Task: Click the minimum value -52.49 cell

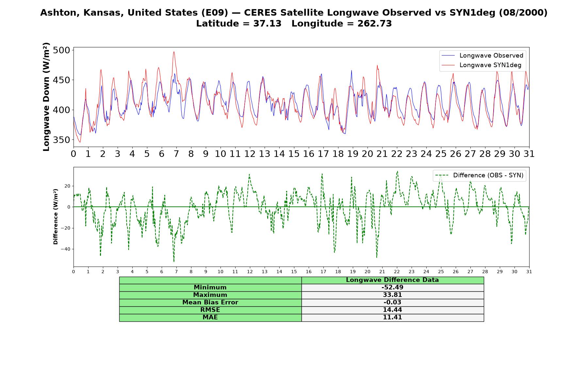Action: [393, 287]
